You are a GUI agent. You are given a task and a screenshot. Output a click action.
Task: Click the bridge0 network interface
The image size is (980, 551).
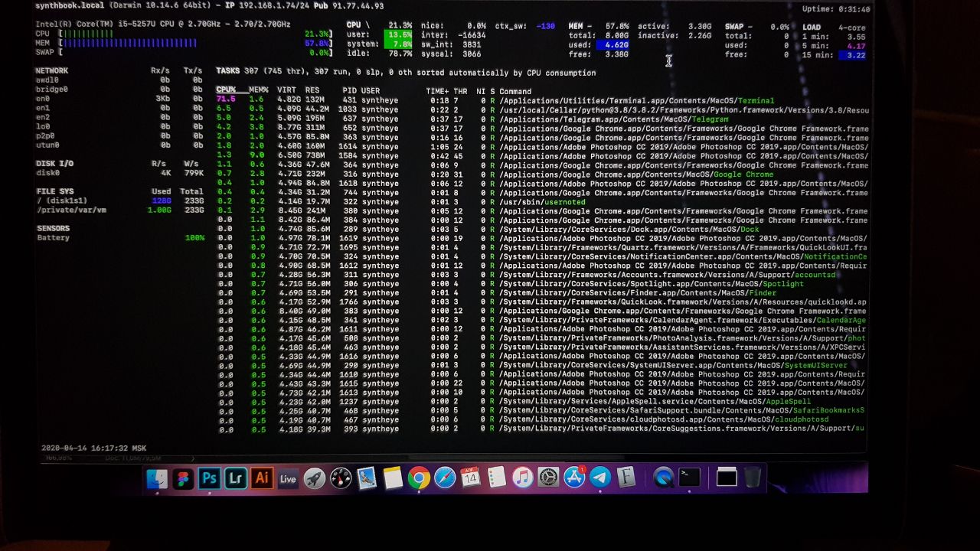119,90
